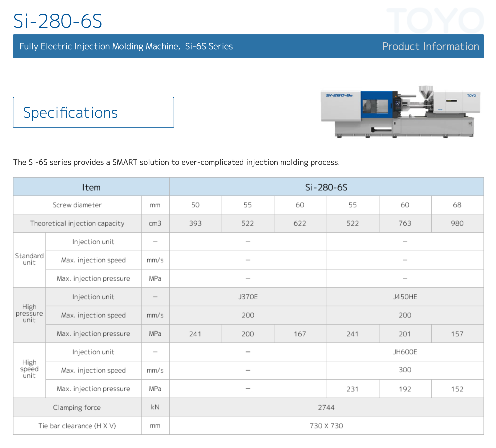496x448 pixels.
Task: Click the injection pressure value 157
Action: [457, 334]
